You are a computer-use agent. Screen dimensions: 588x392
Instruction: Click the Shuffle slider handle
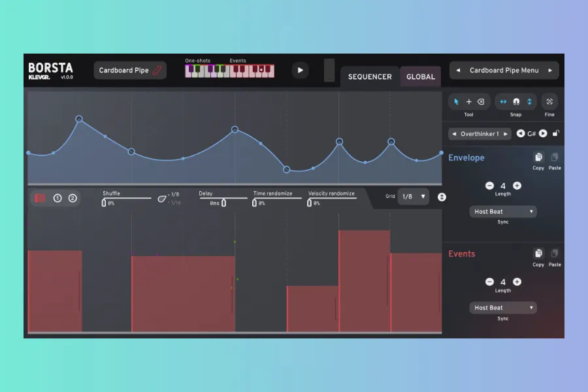104,203
